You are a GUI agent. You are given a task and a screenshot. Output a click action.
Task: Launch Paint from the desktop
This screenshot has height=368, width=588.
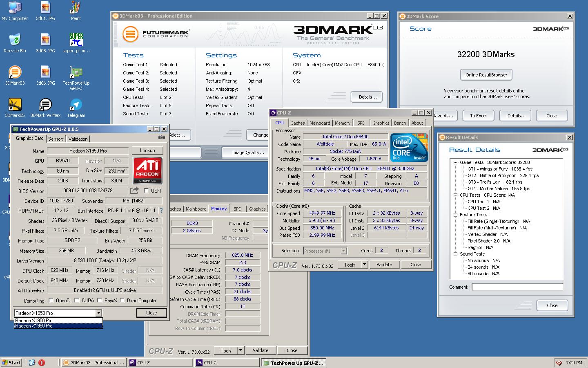pos(76,11)
